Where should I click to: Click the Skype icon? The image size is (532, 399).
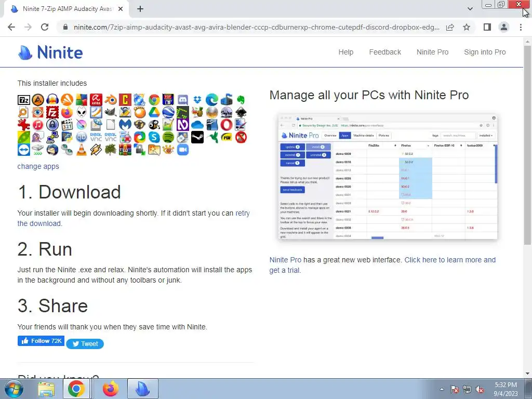154,137
